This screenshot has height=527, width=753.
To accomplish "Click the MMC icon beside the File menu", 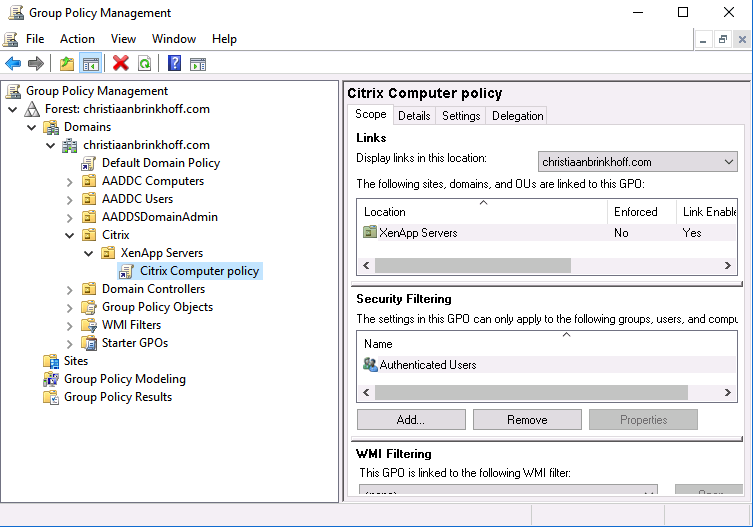I will (11, 39).
